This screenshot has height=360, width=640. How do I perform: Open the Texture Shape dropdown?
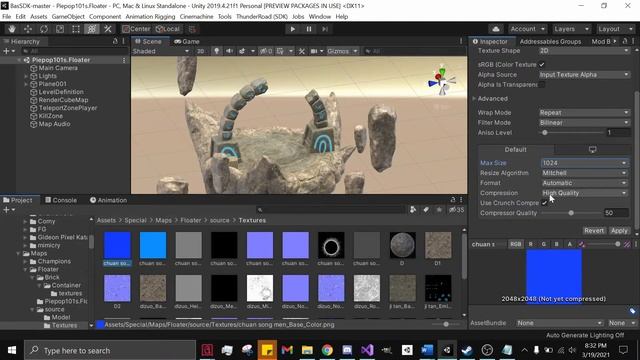(584, 51)
